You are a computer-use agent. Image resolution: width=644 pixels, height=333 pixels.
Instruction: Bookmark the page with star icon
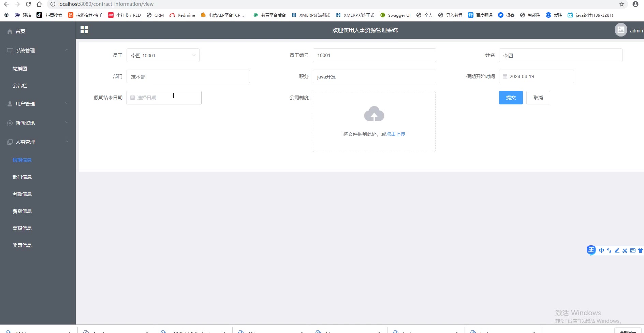tap(622, 4)
